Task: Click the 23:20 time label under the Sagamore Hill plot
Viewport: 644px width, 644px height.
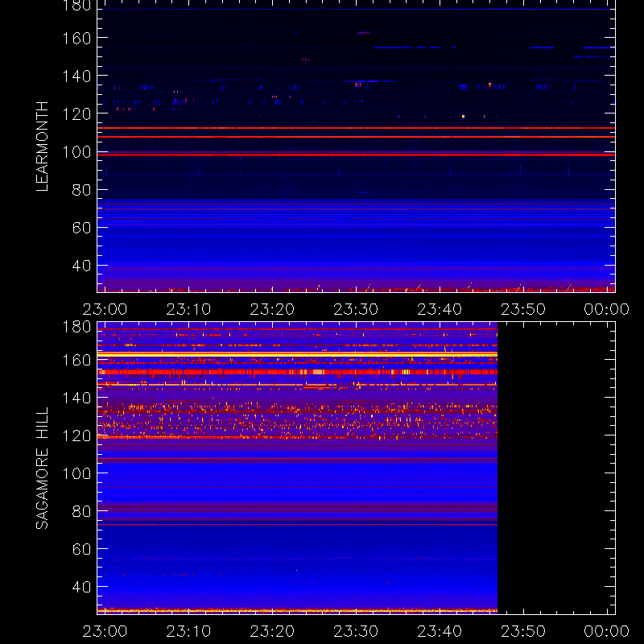Action: [x=272, y=631]
